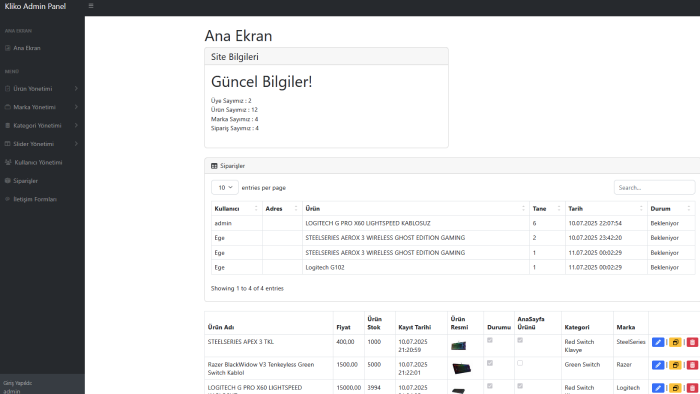
Task: Edit LOGITECH G PRO X60 product row
Action: point(658,388)
